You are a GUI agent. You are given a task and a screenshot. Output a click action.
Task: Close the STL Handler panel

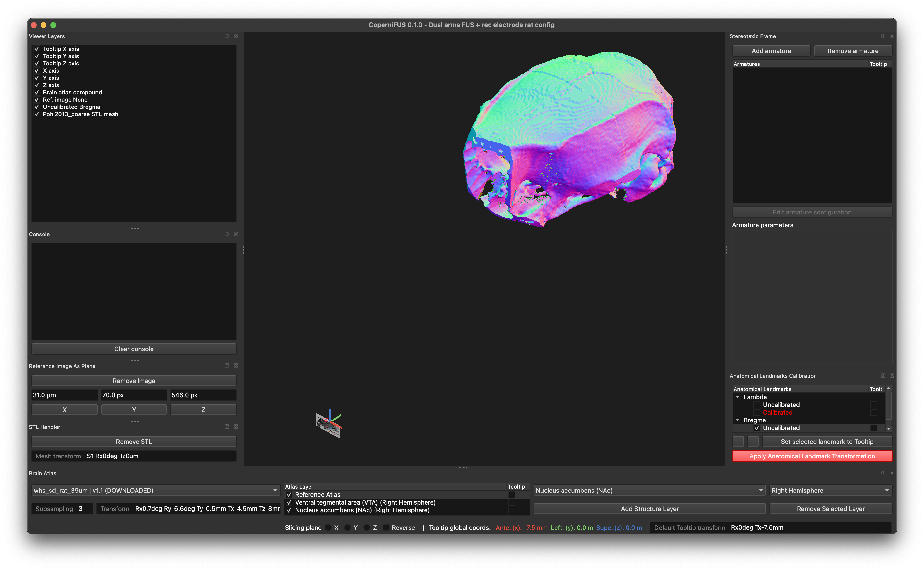(236, 426)
